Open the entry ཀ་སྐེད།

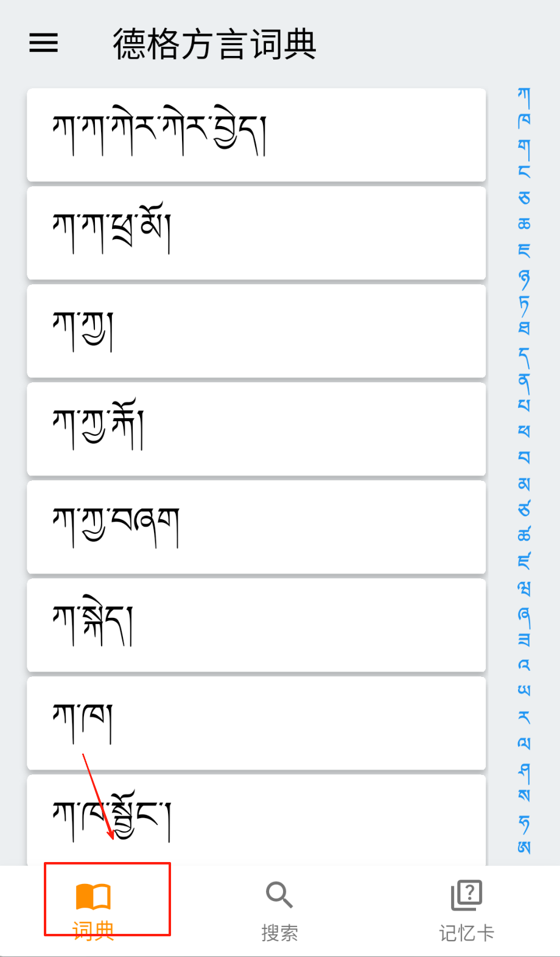pyautogui.click(x=256, y=625)
